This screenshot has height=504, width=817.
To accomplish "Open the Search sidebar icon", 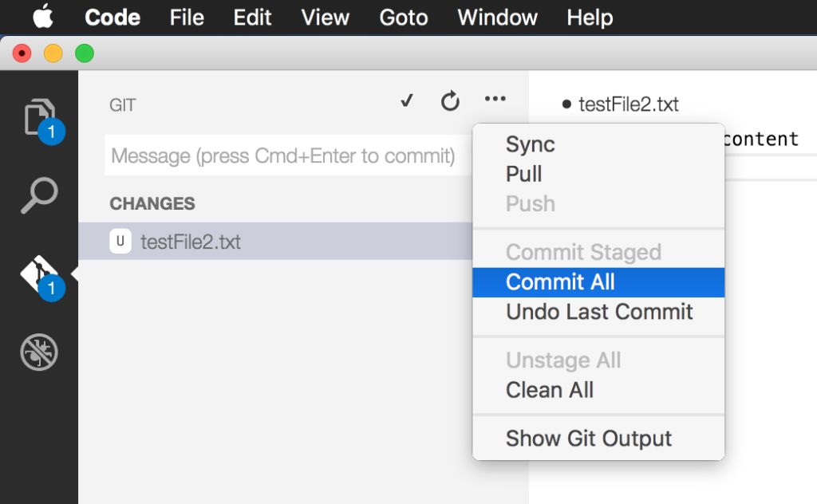I will click(x=37, y=194).
